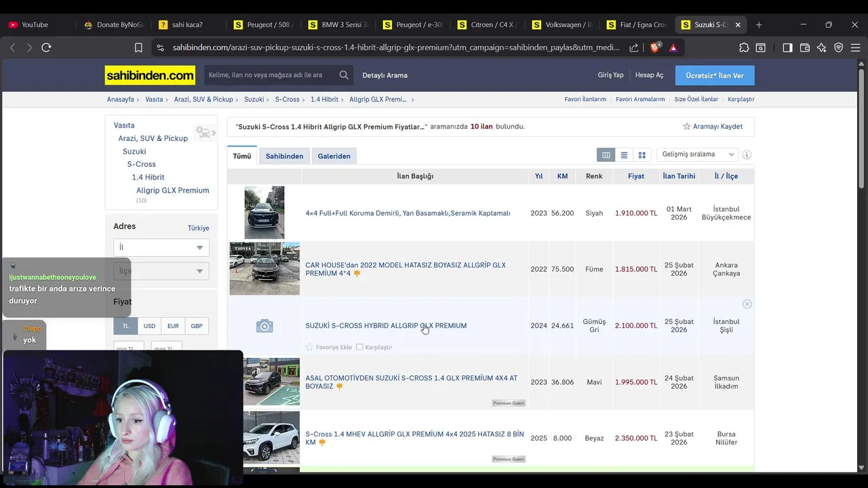Click the vehicle category icon beside Vasıta

[x=204, y=132]
